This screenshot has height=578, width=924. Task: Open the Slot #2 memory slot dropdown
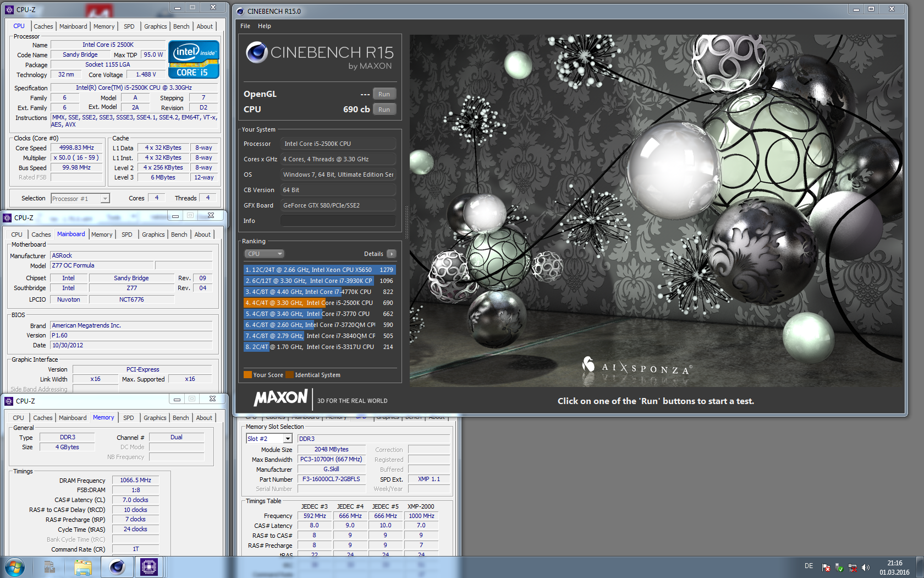(x=269, y=439)
